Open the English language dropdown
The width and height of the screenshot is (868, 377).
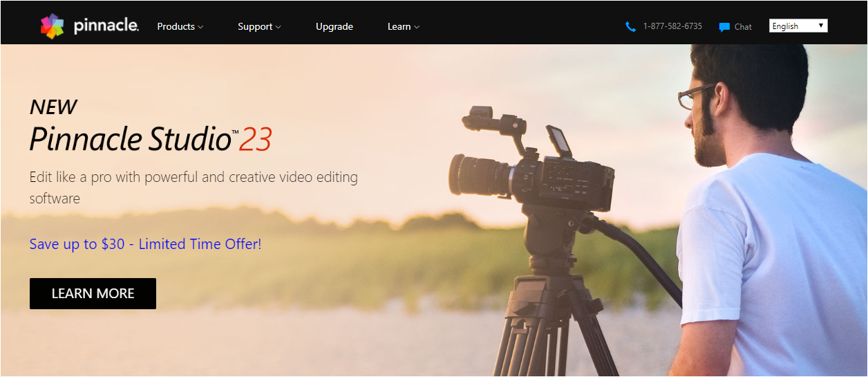tap(798, 26)
